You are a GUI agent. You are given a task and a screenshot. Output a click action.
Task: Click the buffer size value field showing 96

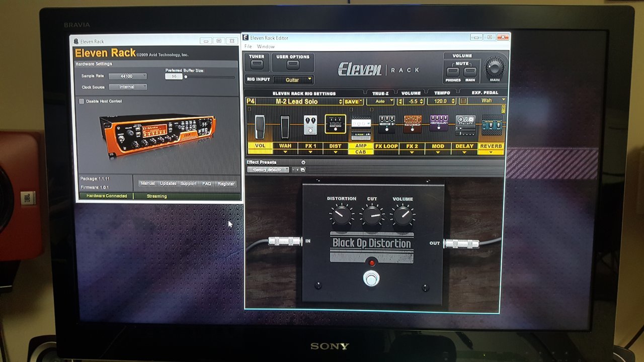point(174,76)
